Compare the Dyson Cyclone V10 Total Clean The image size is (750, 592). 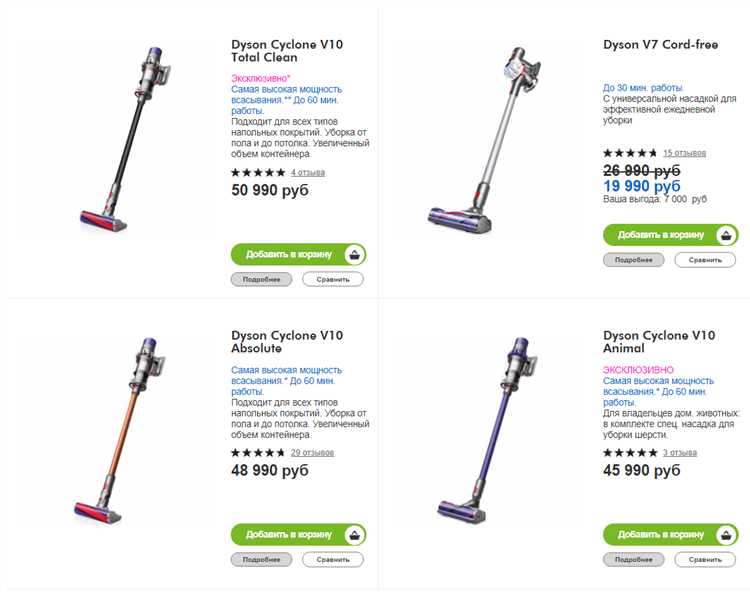tap(333, 279)
